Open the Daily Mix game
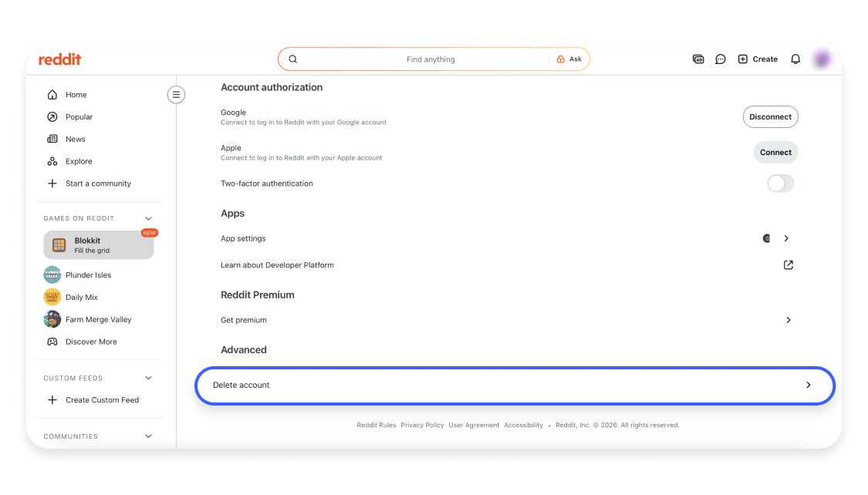868x495 pixels. (52, 297)
